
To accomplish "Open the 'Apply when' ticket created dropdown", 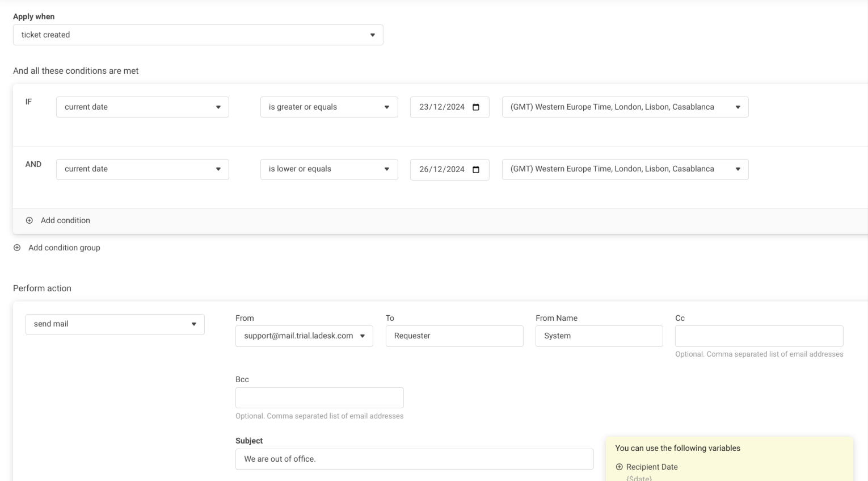I will click(x=198, y=35).
